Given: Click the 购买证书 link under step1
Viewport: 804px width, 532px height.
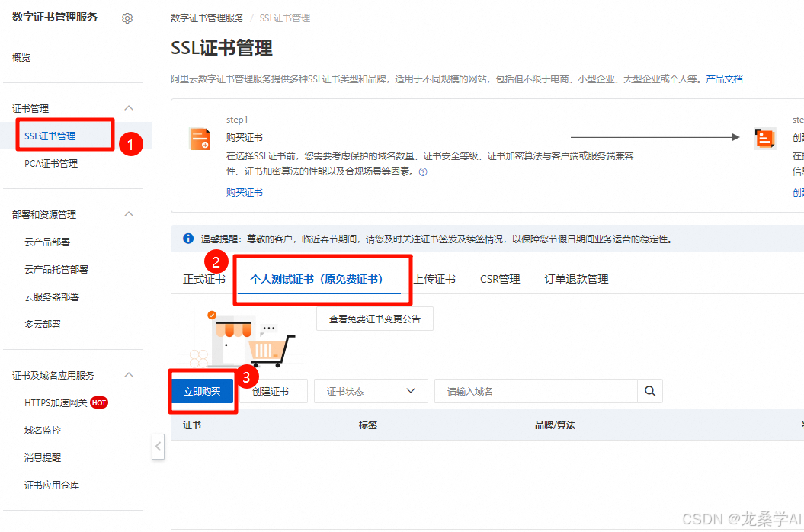Looking at the screenshot, I should point(245,192).
